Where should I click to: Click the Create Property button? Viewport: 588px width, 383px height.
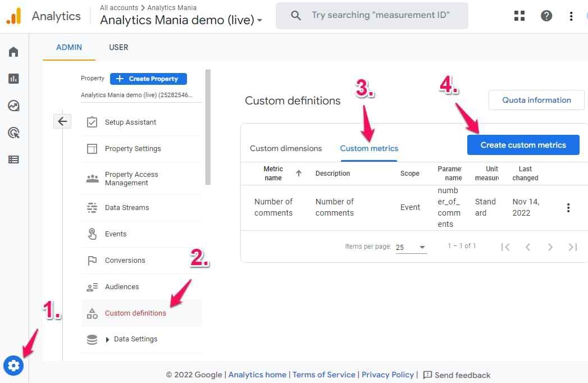[x=148, y=79]
